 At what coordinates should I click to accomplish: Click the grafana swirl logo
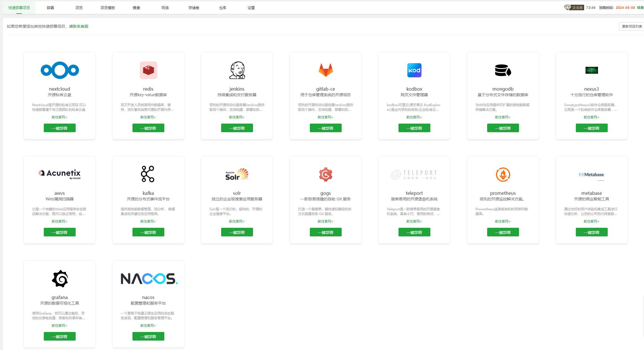click(x=60, y=279)
